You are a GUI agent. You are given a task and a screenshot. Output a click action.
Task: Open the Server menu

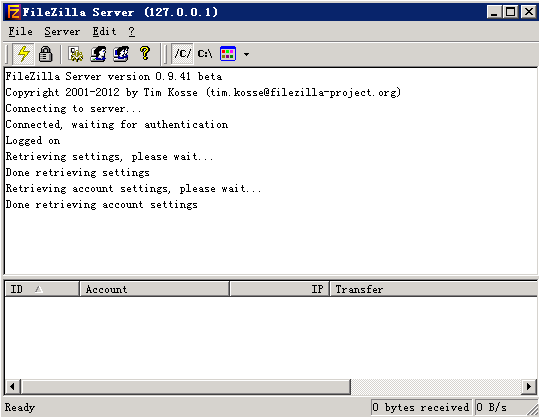click(62, 32)
